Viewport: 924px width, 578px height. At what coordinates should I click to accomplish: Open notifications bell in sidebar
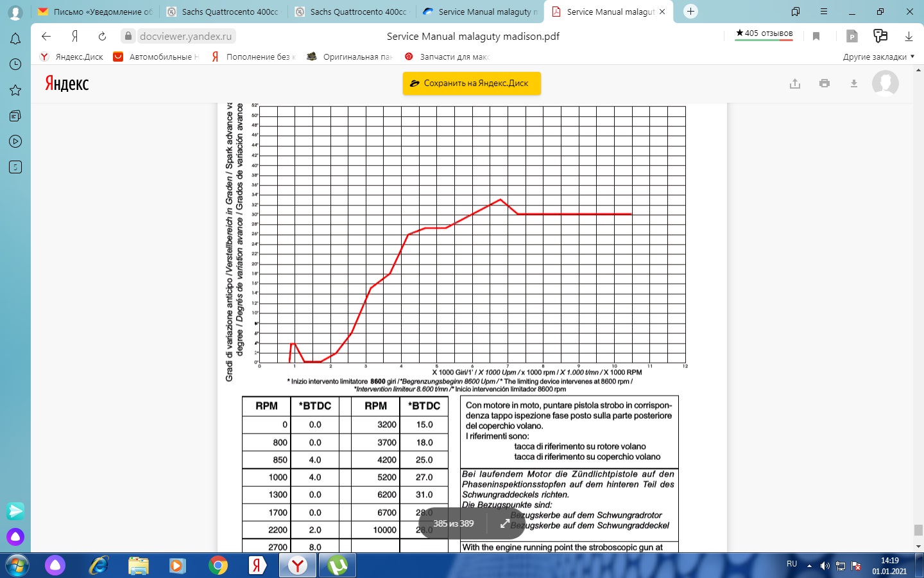point(15,39)
